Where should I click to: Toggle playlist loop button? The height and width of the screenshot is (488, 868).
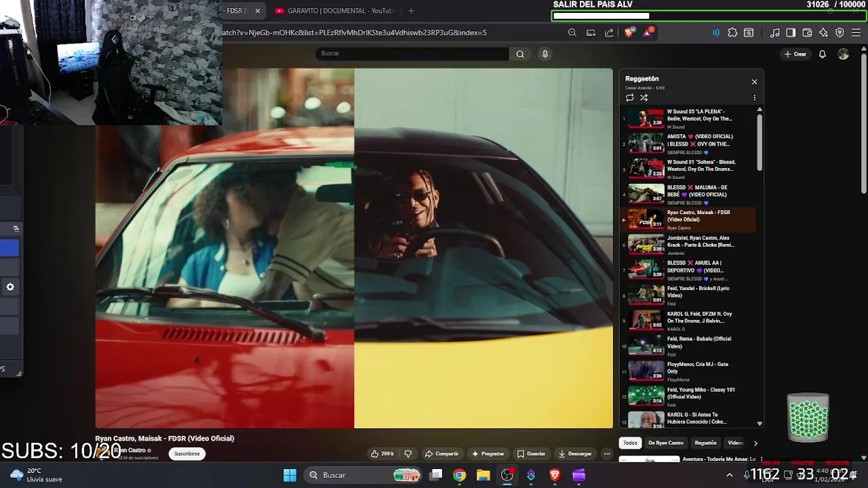pyautogui.click(x=630, y=98)
